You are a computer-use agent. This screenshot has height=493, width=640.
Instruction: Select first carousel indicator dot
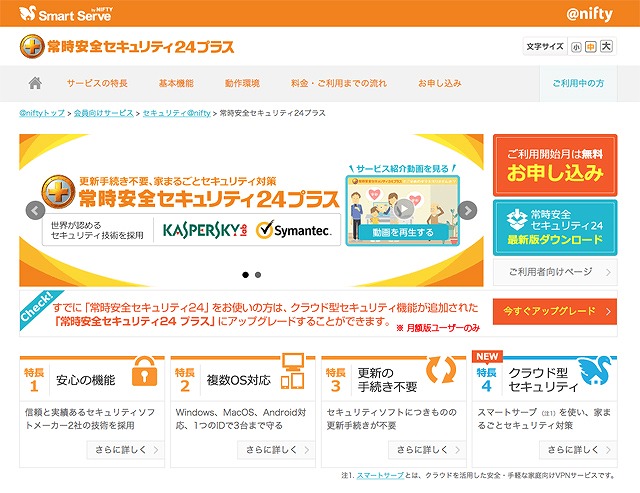(245, 275)
